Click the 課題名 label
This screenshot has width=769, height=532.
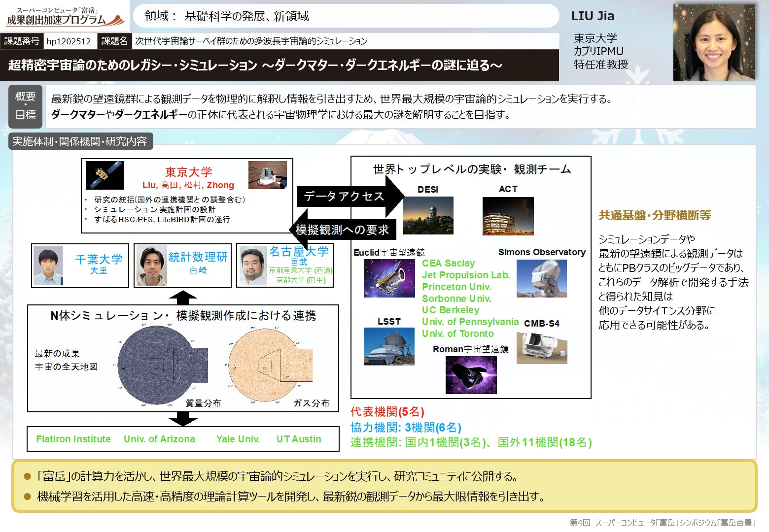point(114,41)
